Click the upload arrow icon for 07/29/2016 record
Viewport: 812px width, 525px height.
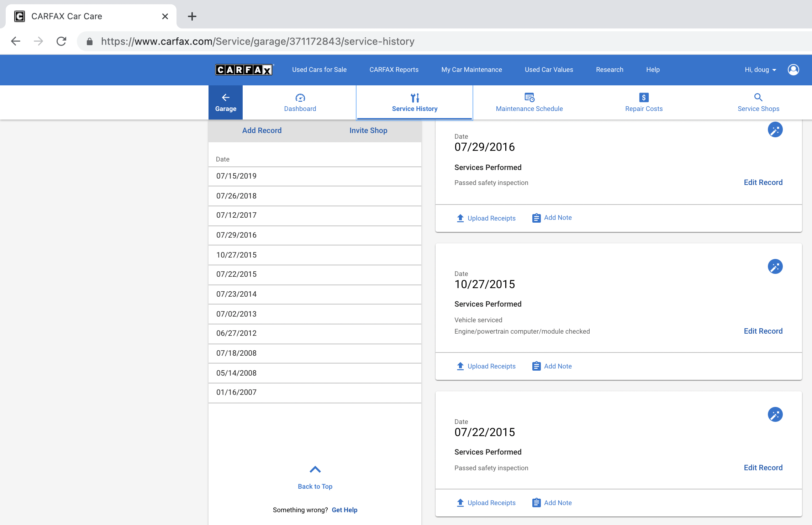pyautogui.click(x=460, y=218)
